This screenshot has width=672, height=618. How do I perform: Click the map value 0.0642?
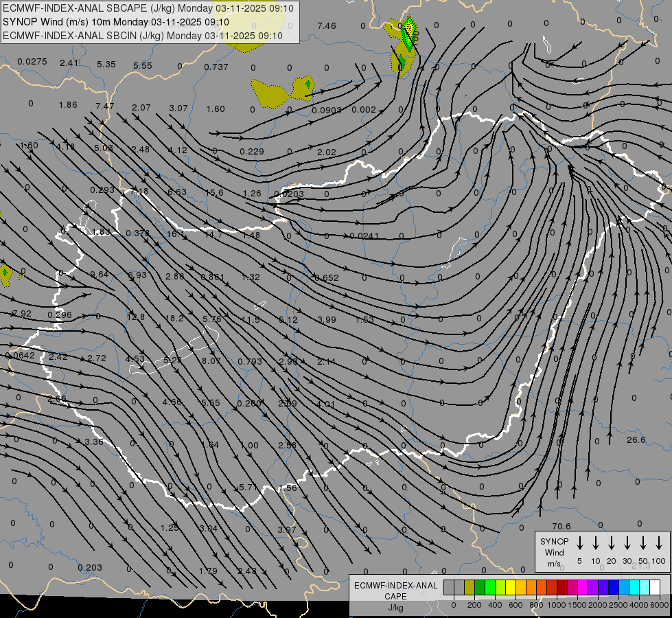20,356
